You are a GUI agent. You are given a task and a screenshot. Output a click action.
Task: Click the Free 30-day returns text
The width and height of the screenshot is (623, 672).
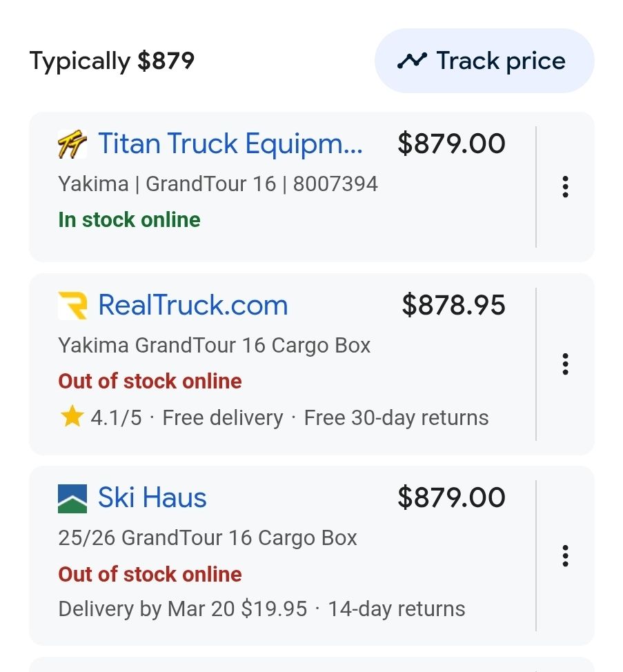(396, 417)
